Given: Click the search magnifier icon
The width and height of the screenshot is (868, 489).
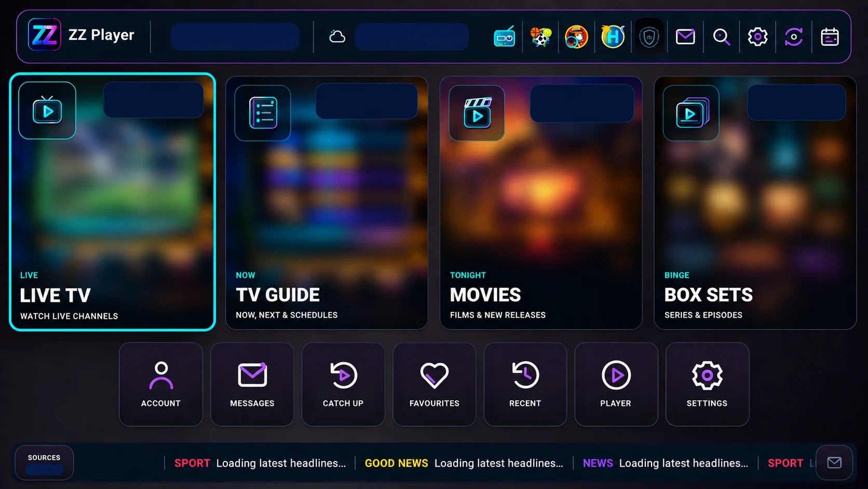Looking at the screenshot, I should click(722, 37).
